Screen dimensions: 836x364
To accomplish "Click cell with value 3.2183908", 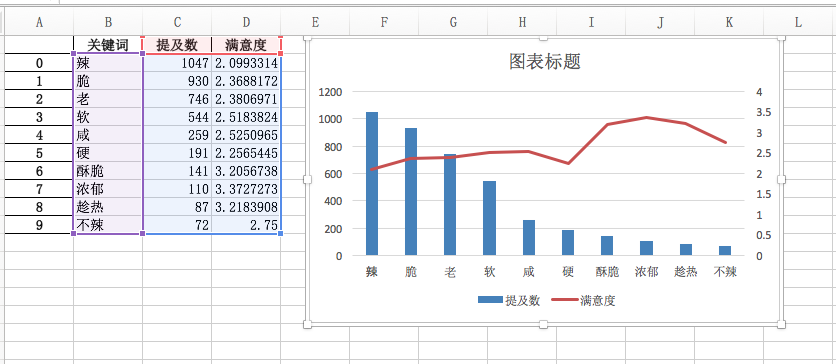I will [246, 207].
